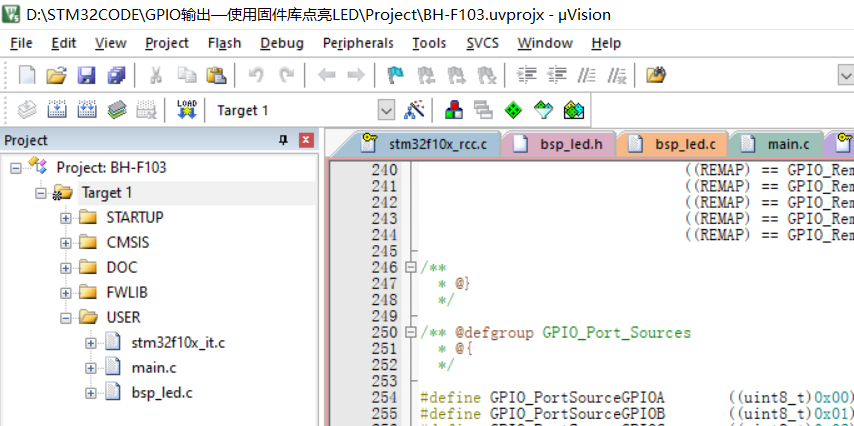Expand the CMSIS group
This screenshot has height=426, width=854.
[66, 243]
